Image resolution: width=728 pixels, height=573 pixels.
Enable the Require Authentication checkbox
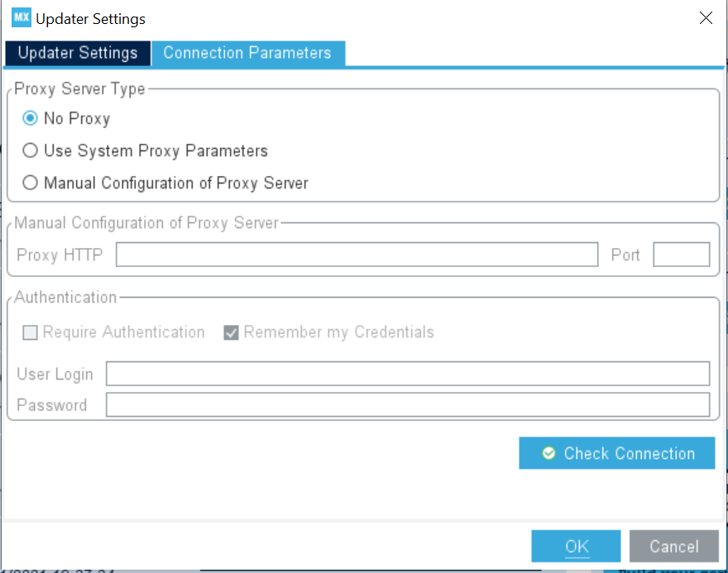[x=30, y=332]
